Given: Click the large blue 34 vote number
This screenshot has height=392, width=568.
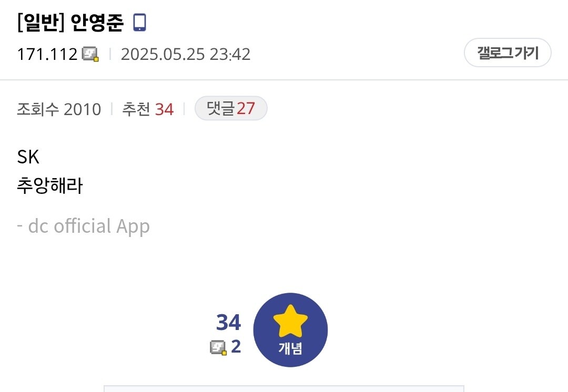Looking at the screenshot, I should pos(229,322).
